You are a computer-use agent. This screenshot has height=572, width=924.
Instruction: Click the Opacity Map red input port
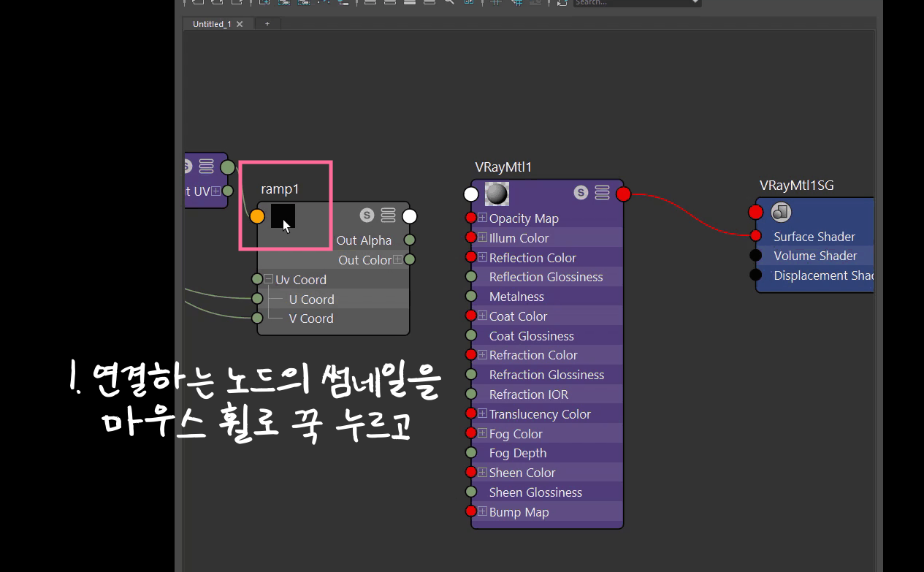(471, 218)
